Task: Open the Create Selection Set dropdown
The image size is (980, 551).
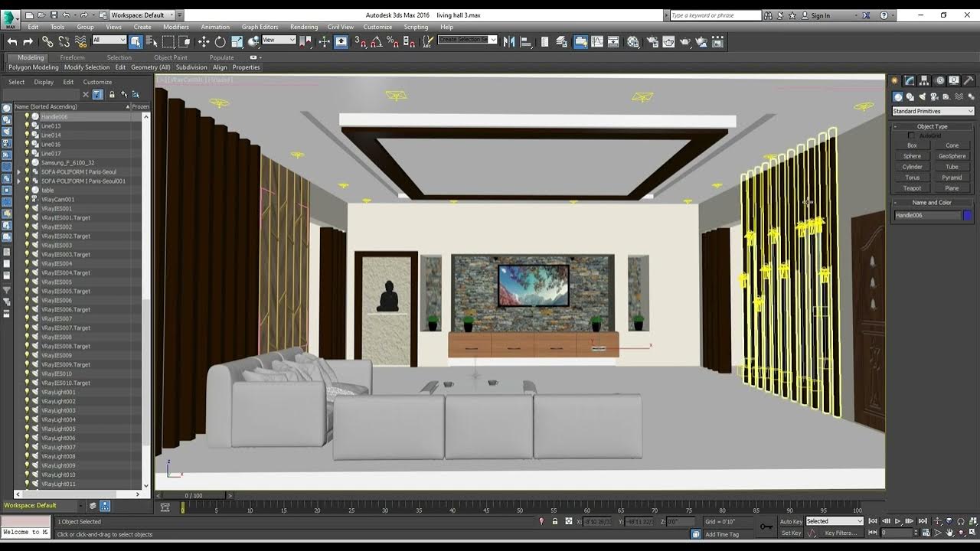Action: click(x=467, y=40)
